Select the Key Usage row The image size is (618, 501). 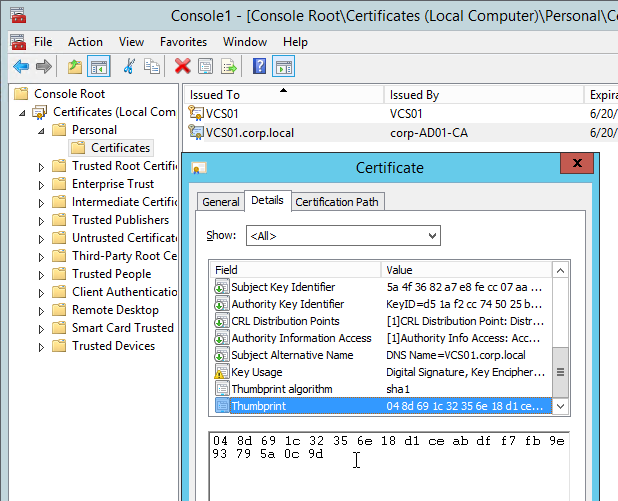382,372
